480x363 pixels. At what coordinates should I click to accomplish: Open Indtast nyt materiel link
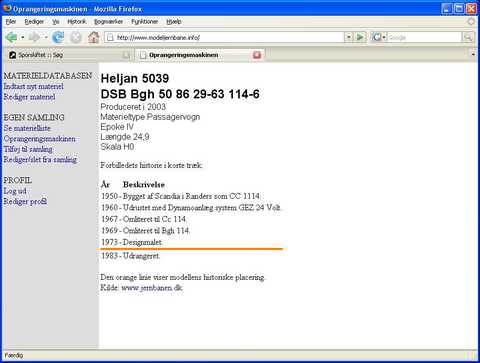click(x=33, y=86)
